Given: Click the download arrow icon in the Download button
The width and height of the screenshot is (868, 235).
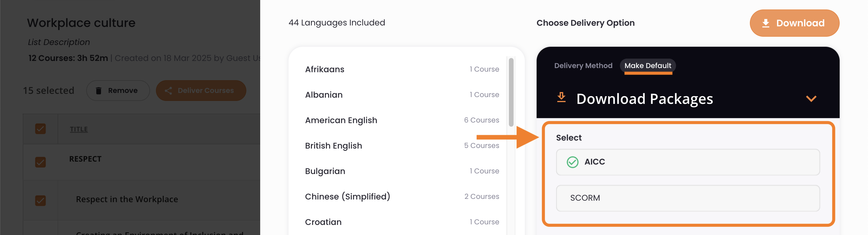Looking at the screenshot, I should (x=765, y=23).
